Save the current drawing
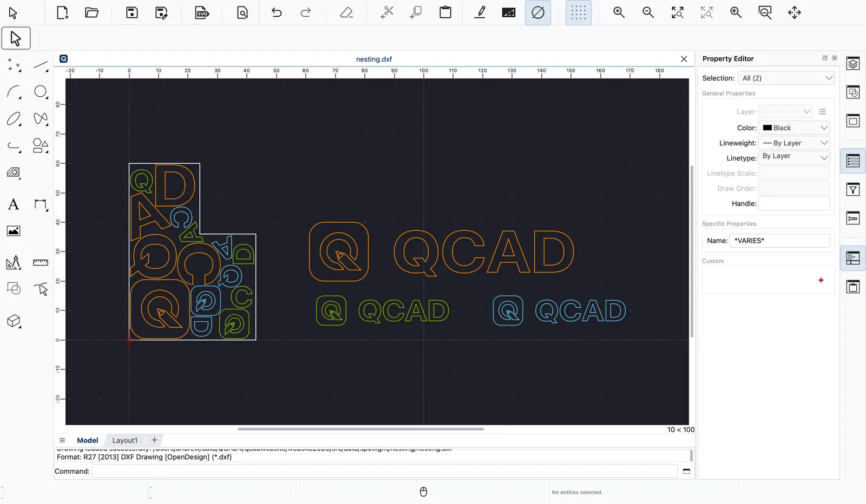 132,12
